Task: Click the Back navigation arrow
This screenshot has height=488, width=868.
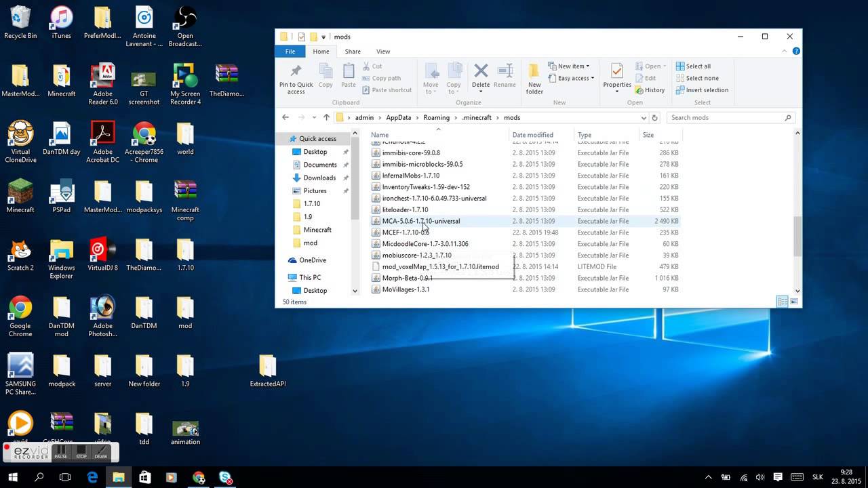Action: click(285, 117)
